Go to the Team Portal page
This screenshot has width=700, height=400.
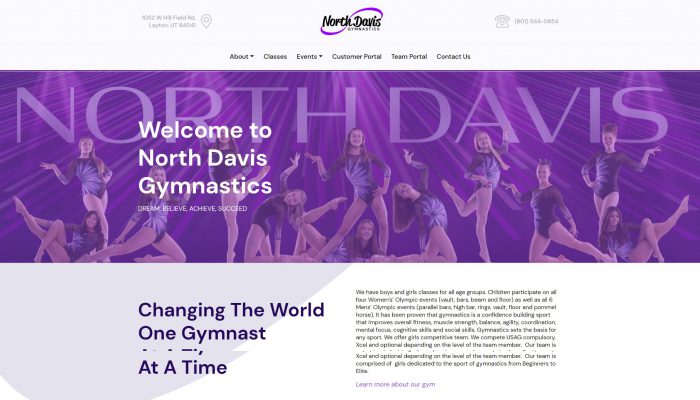(x=409, y=57)
